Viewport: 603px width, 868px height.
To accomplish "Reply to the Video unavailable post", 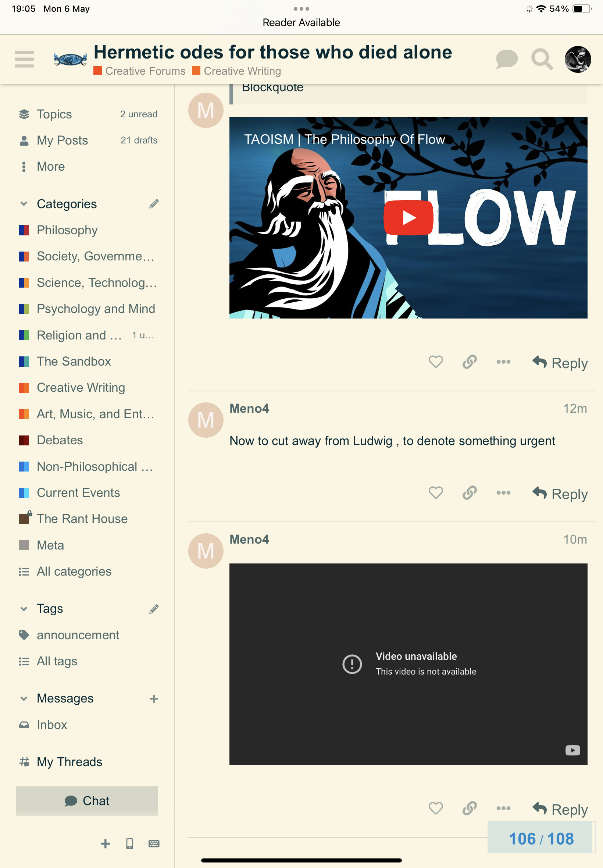I will point(560,809).
